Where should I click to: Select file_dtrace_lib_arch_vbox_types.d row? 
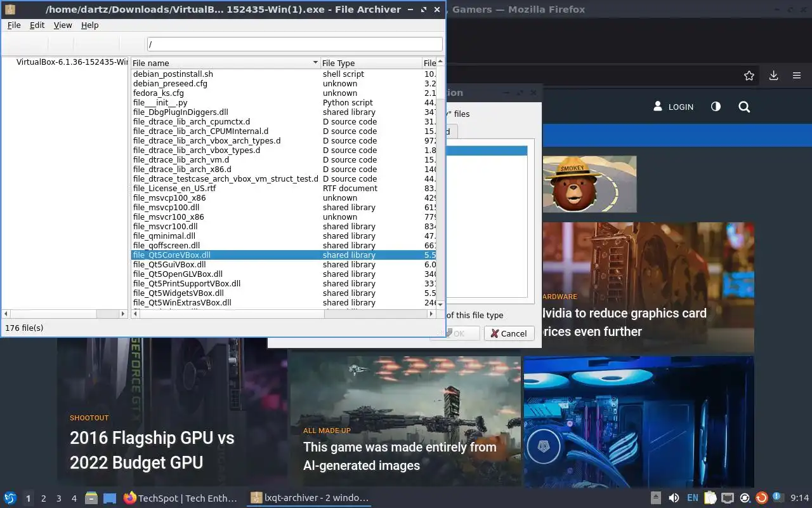pyautogui.click(x=284, y=150)
